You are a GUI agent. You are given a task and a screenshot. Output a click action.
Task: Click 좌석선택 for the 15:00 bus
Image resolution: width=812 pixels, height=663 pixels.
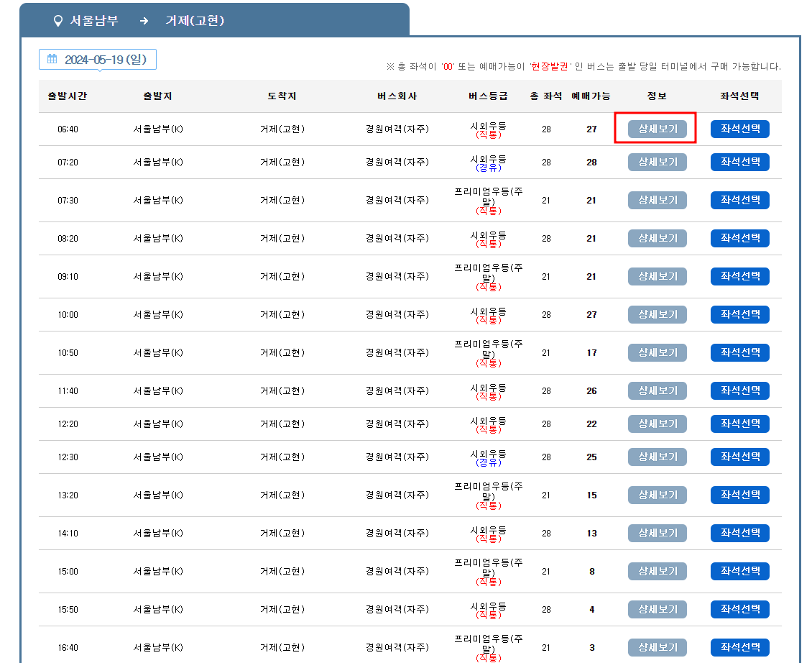pos(740,571)
